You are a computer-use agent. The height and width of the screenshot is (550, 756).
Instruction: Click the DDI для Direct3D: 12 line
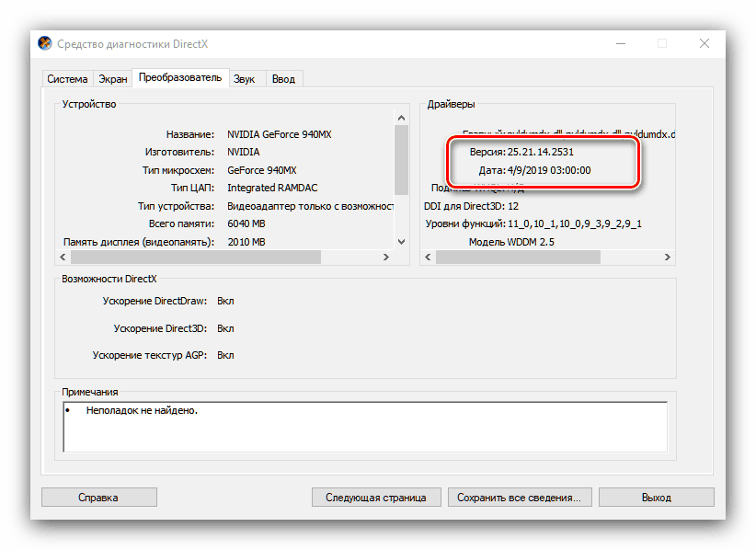471,206
